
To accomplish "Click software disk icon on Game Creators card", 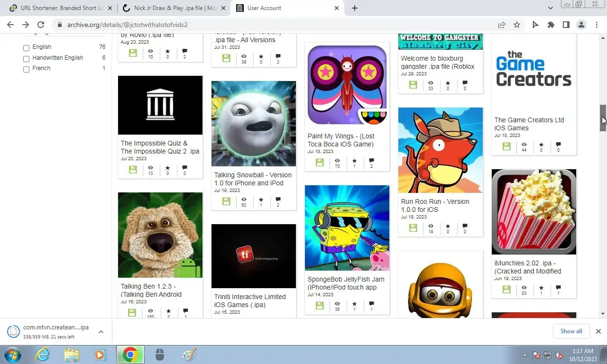I will [x=506, y=146].
